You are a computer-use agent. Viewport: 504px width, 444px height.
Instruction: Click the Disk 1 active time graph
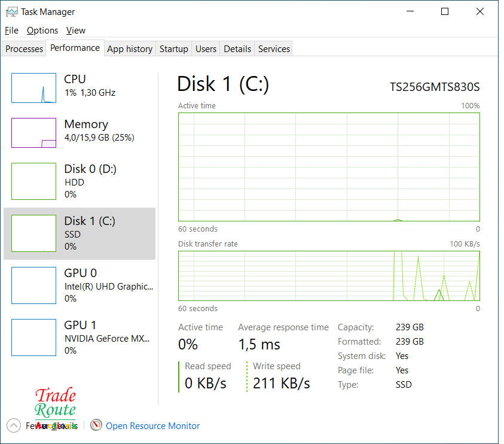tap(329, 167)
